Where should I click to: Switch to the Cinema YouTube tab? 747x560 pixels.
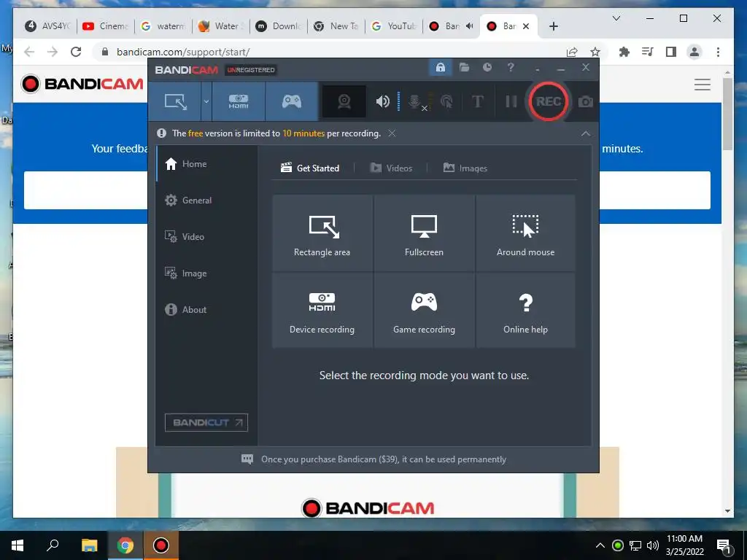click(x=106, y=26)
